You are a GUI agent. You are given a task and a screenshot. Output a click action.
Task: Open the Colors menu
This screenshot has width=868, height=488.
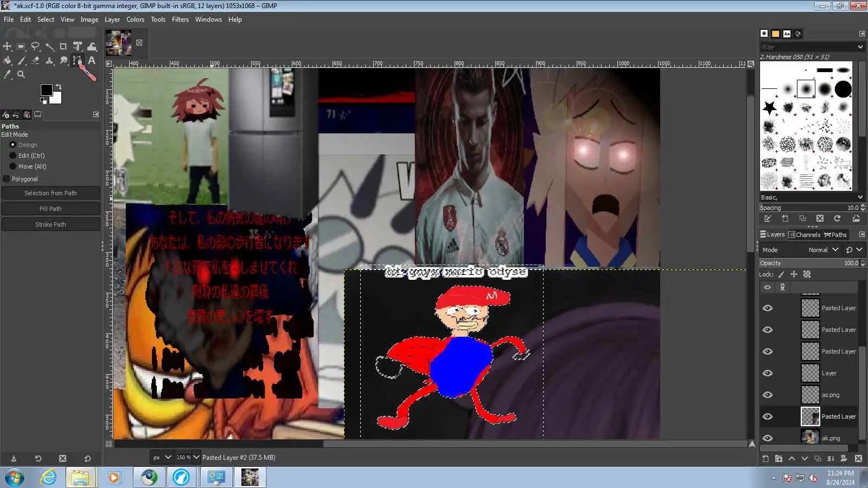[x=135, y=20]
